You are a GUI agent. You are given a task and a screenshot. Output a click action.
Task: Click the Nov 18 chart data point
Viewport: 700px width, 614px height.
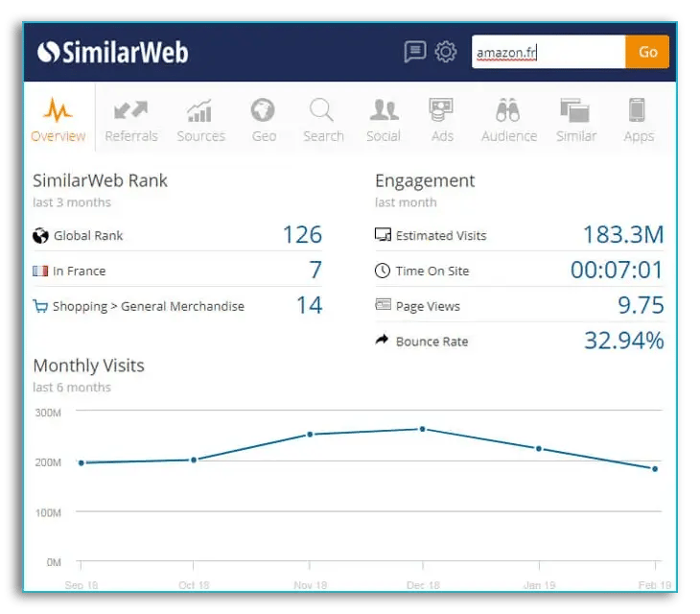point(310,435)
